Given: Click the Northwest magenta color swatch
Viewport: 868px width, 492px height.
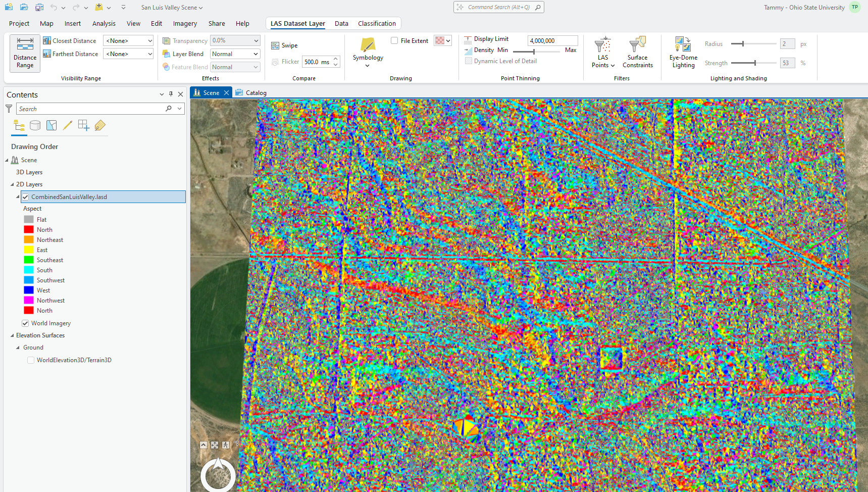Looking at the screenshot, I should tap(29, 301).
